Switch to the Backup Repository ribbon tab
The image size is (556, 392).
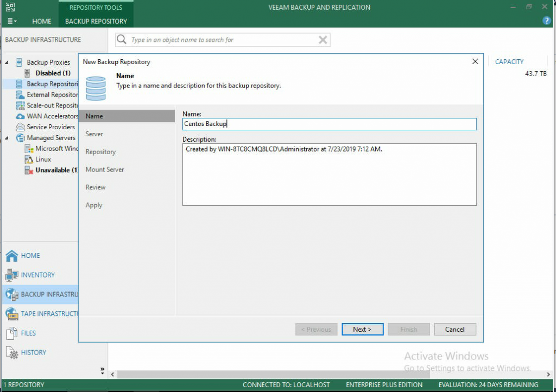click(x=96, y=21)
